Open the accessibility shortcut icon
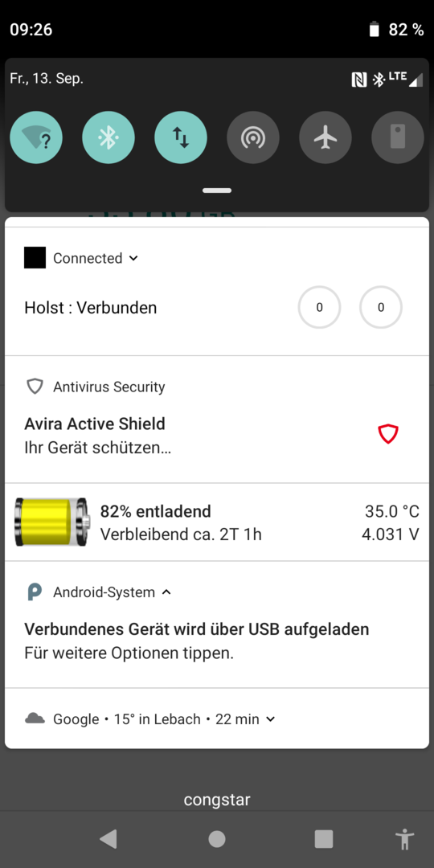The image size is (434, 868). pos(406,839)
